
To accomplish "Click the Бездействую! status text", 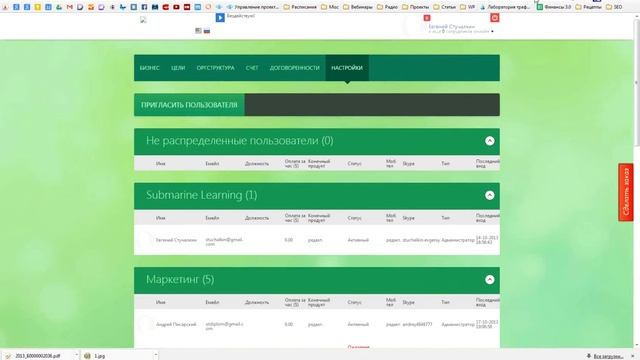I will click(x=241, y=16).
